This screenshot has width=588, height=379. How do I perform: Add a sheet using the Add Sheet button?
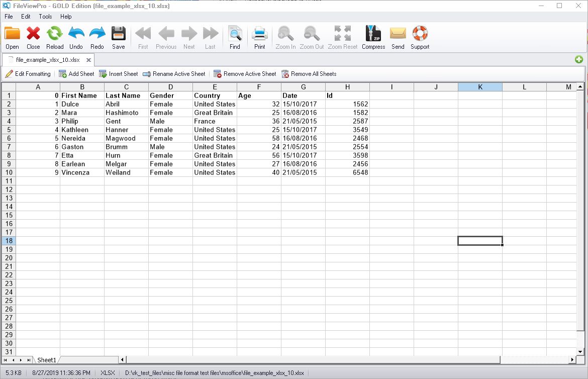(76, 74)
